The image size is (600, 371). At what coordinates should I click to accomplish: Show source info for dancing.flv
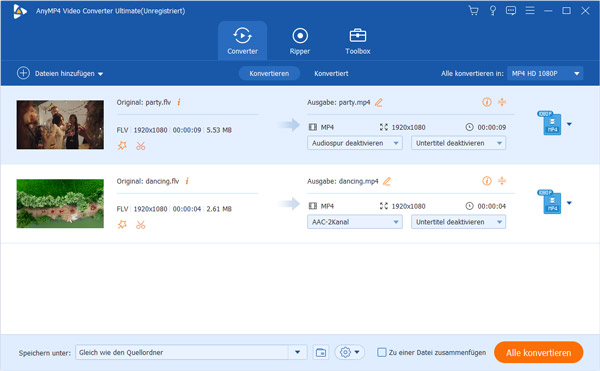click(187, 181)
